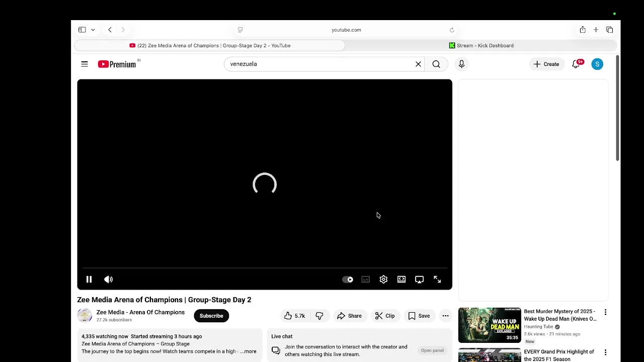The height and width of the screenshot is (362, 644).
Task: Open the page reader icon in address bar
Action: click(240, 30)
